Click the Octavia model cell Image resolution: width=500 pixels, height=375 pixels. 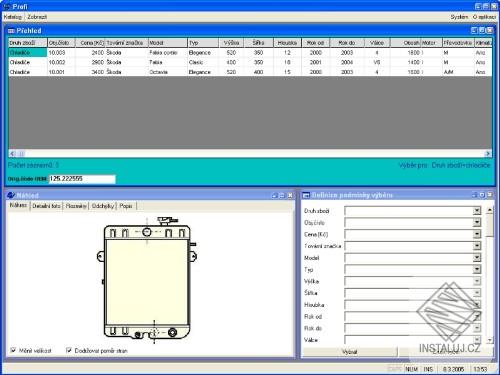(168, 72)
